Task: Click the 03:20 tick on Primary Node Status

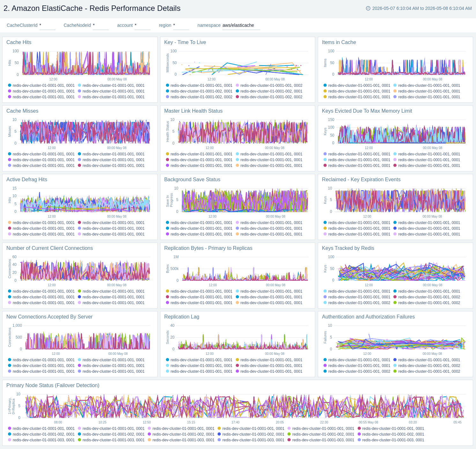Action: coord(413,422)
